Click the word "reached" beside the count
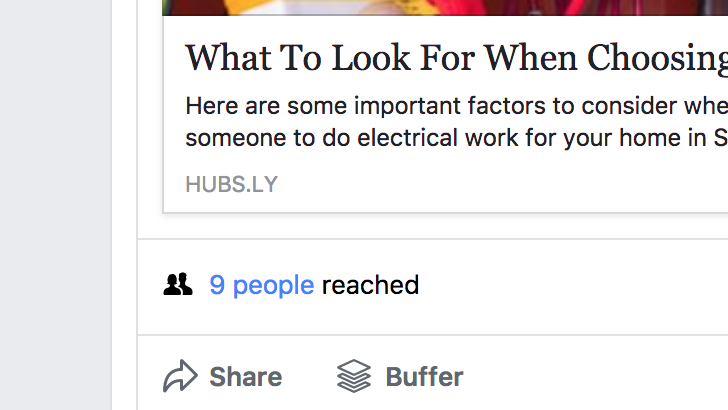This screenshot has width=728, height=410. 370,285
